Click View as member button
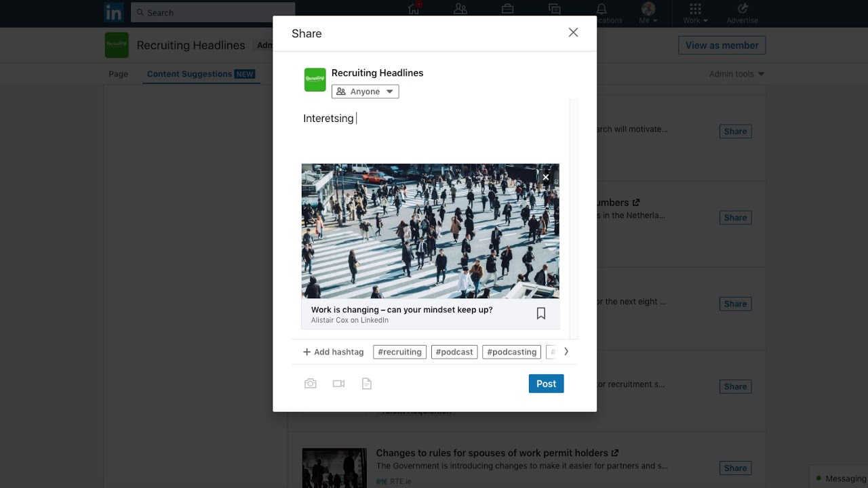Image resolution: width=868 pixels, height=488 pixels. click(722, 45)
